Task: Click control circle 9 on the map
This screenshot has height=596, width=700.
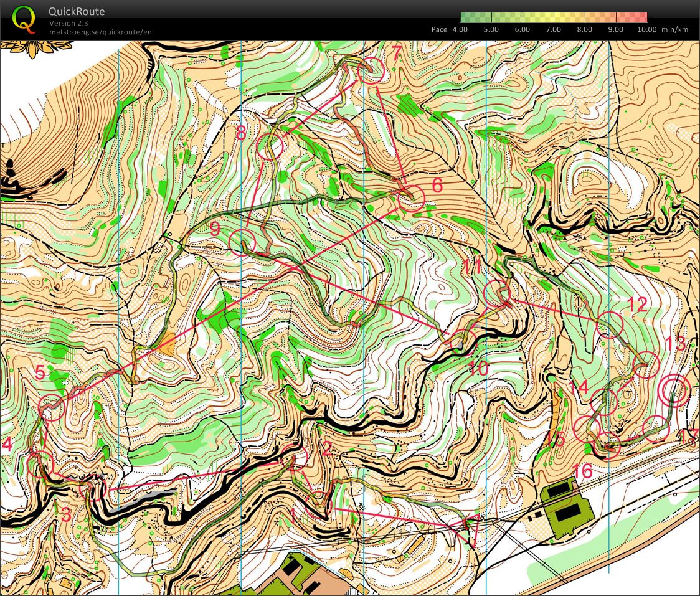Action: 242,242
